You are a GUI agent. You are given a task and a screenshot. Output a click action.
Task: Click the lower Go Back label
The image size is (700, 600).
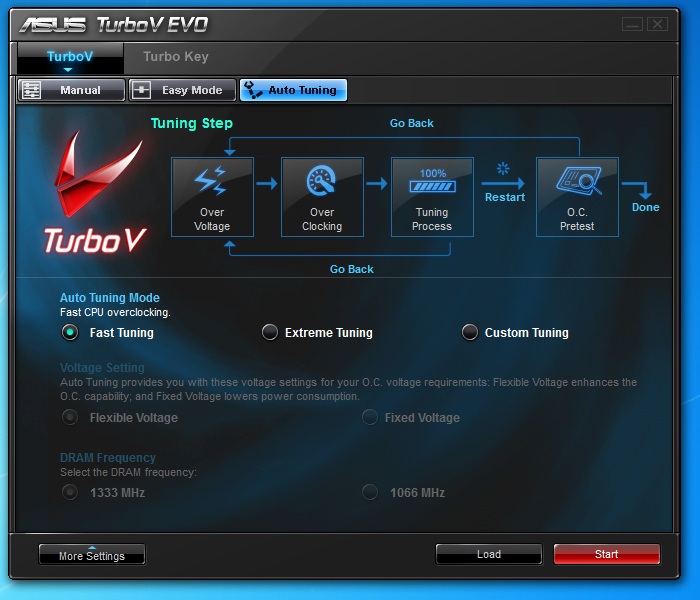pyautogui.click(x=352, y=269)
